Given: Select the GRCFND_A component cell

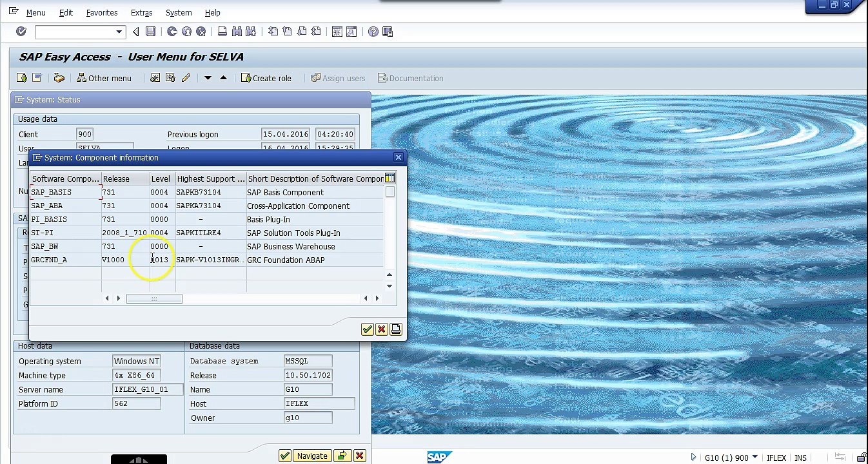Looking at the screenshot, I should (x=66, y=260).
